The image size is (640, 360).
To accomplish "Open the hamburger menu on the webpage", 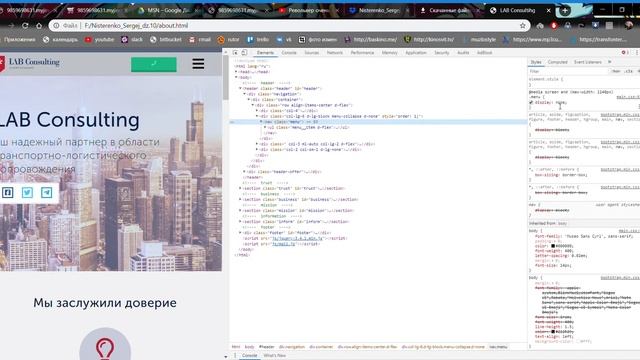I will coord(198,64).
